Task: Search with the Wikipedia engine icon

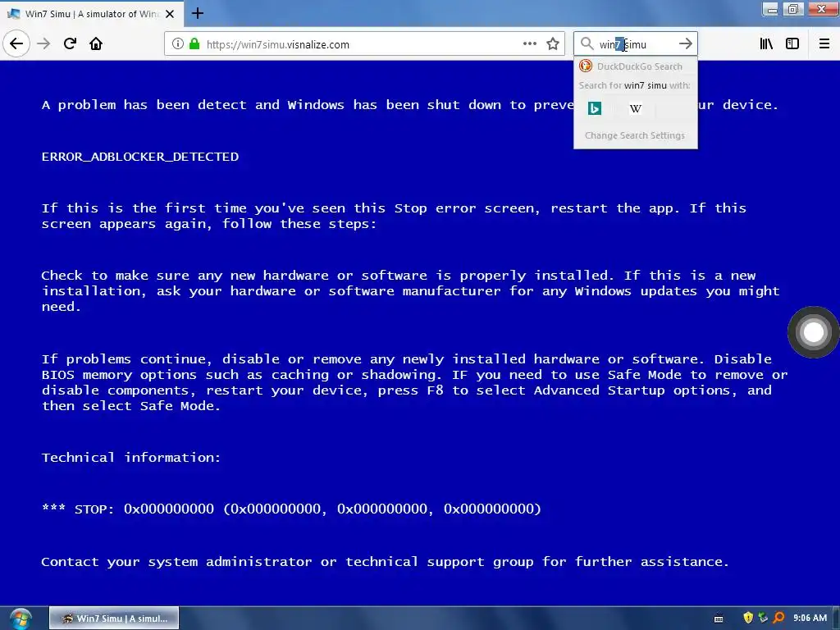Action: [x=636, y=109]
